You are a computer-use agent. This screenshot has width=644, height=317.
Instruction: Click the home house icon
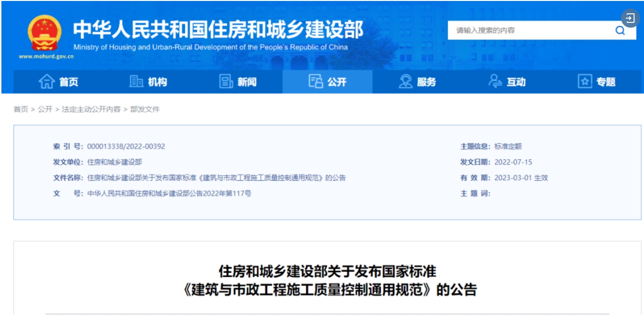(46, 82)
